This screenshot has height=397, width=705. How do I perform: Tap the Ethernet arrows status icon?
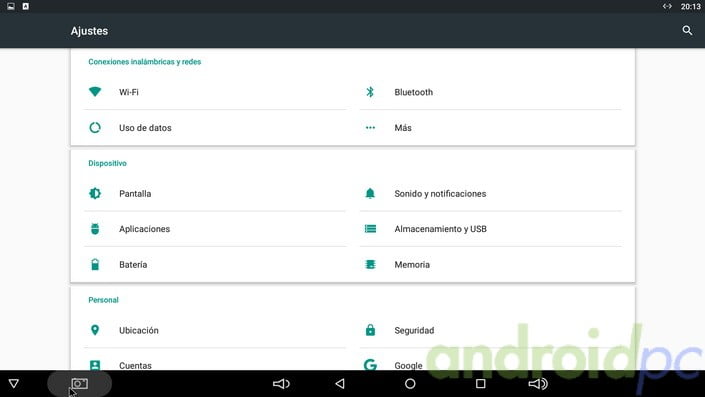click(x=667, y=6)
